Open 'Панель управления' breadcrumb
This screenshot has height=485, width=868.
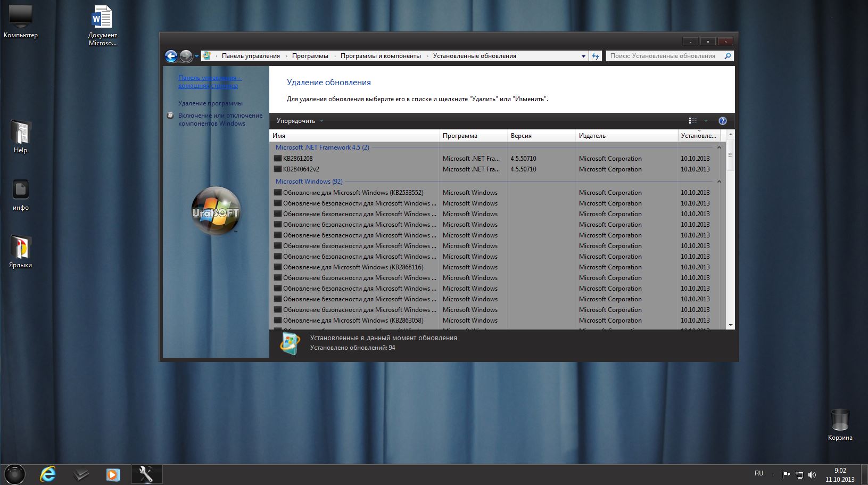251,56
